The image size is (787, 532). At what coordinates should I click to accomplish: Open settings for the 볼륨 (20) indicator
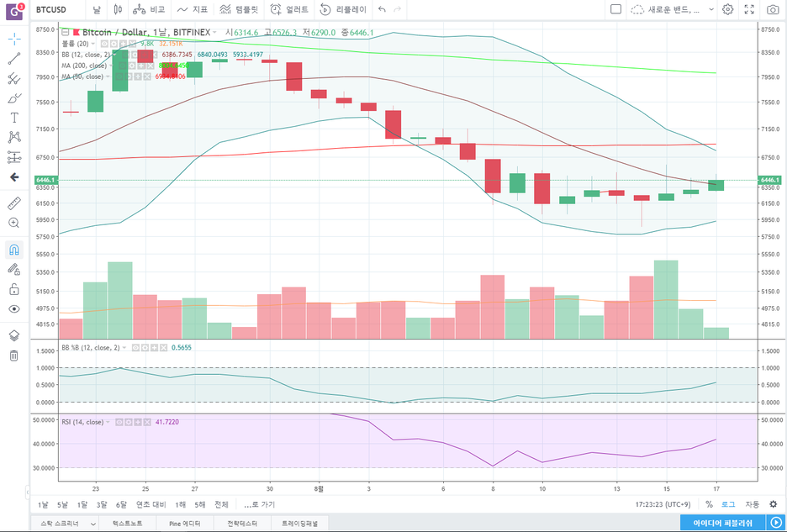click(113, 44)
